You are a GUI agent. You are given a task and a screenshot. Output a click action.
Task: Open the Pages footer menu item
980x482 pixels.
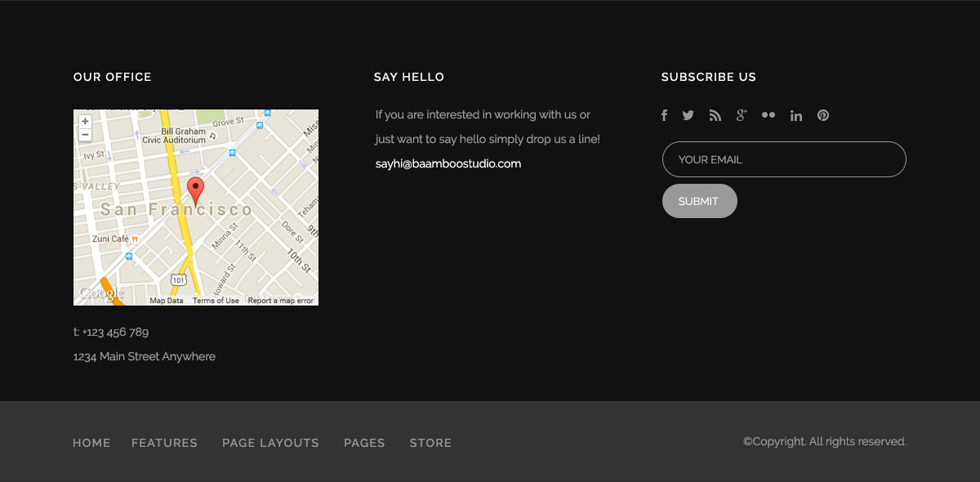364,443
